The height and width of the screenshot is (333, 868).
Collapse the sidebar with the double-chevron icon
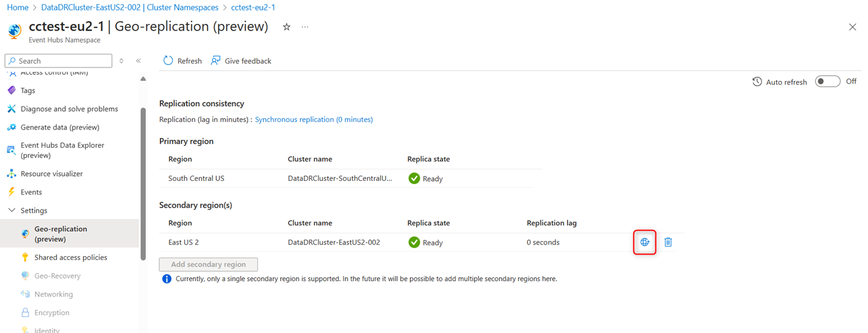coord(138,61)
